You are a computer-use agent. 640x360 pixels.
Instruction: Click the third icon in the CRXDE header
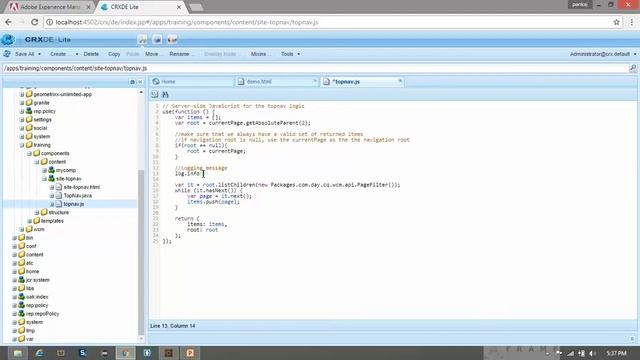coord(172,40)
